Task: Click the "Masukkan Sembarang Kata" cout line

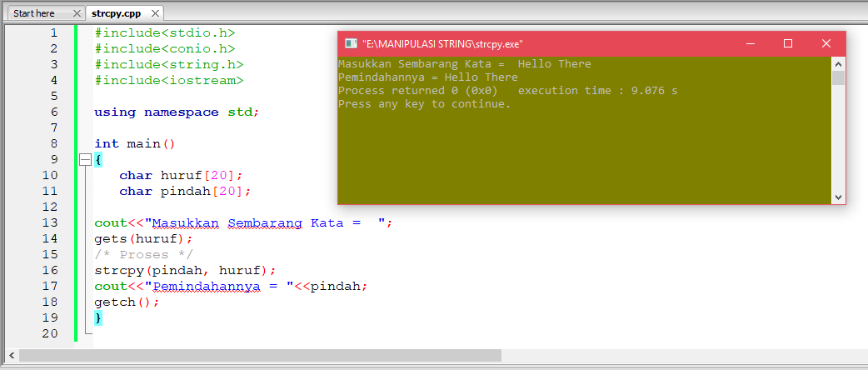Action: (x=243, y=223)
